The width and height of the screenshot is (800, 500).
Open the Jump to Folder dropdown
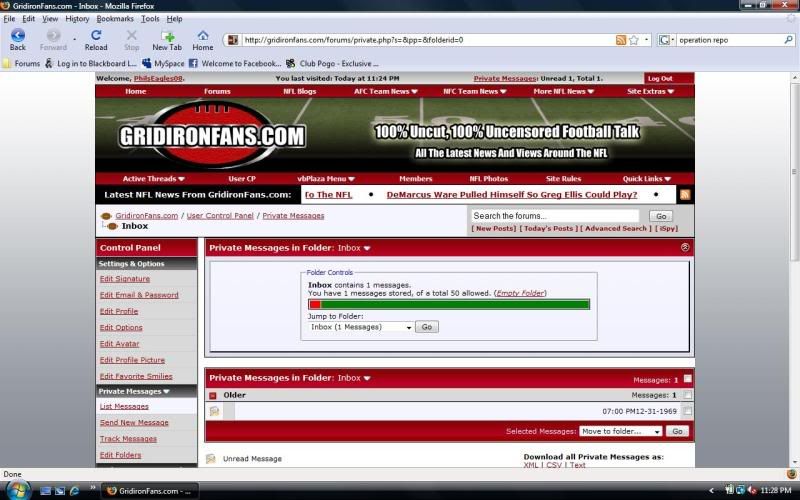click(x=361, y=327)
